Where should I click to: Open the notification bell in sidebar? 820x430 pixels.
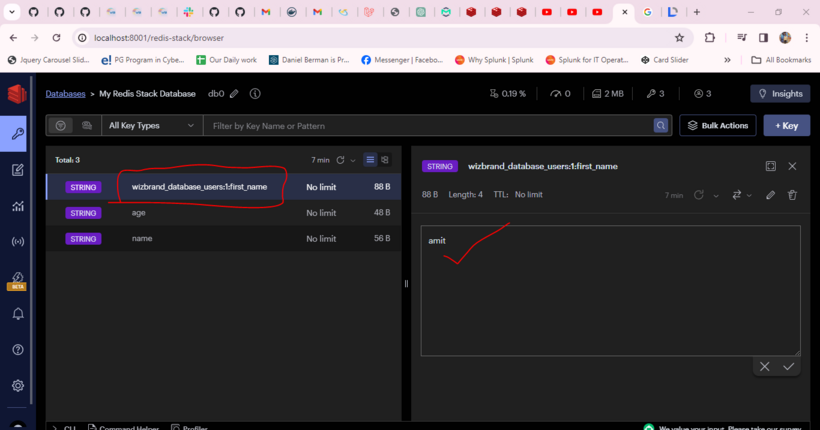coord(17,314)
